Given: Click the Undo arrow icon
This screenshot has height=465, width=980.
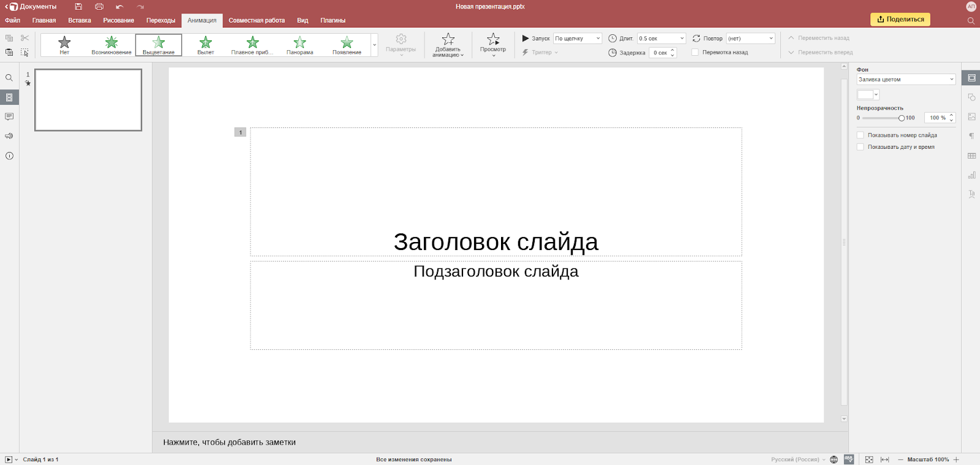Looking at the screenshot, I should point(119,7).
